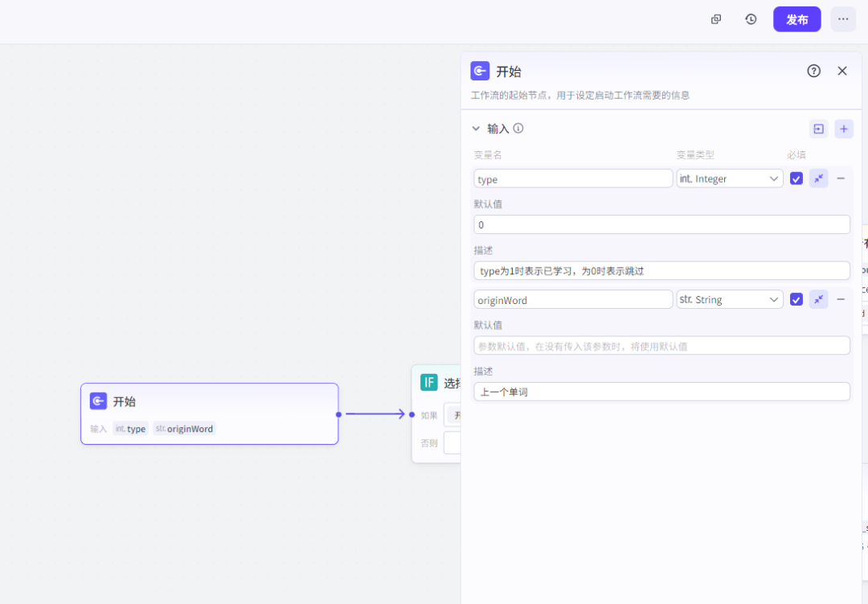
Task: Open the help icon in the 开始 panel
Action: [x=813, y=71]
